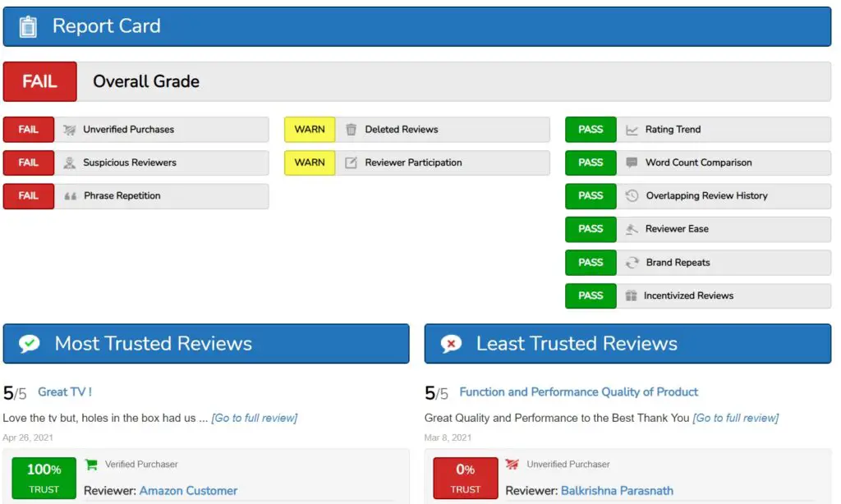841x504 pixels.
Task: Click the Phrase Repetition quote icon
Action: [71, 196]
